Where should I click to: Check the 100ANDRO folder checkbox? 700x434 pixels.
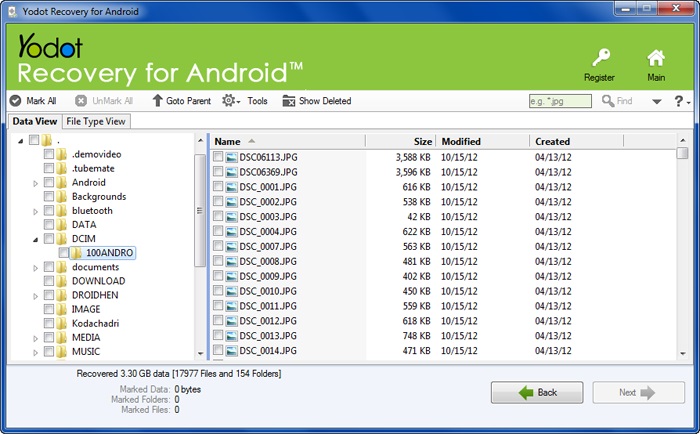(63, 253)
